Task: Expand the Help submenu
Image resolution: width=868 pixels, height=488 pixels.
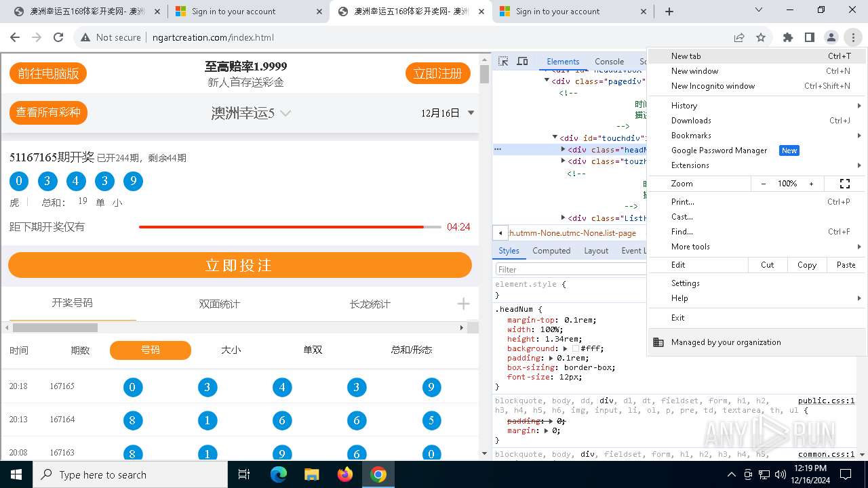Action: tap(757, 298)
